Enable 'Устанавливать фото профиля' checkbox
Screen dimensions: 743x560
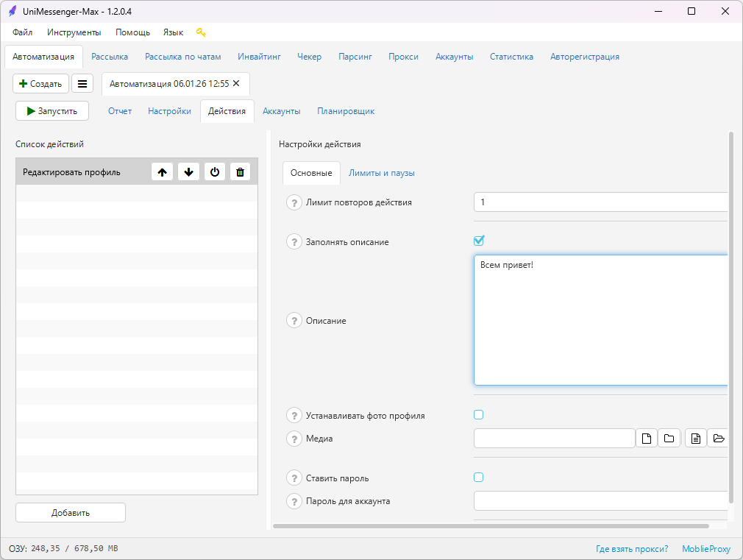[x=479, y=415]
